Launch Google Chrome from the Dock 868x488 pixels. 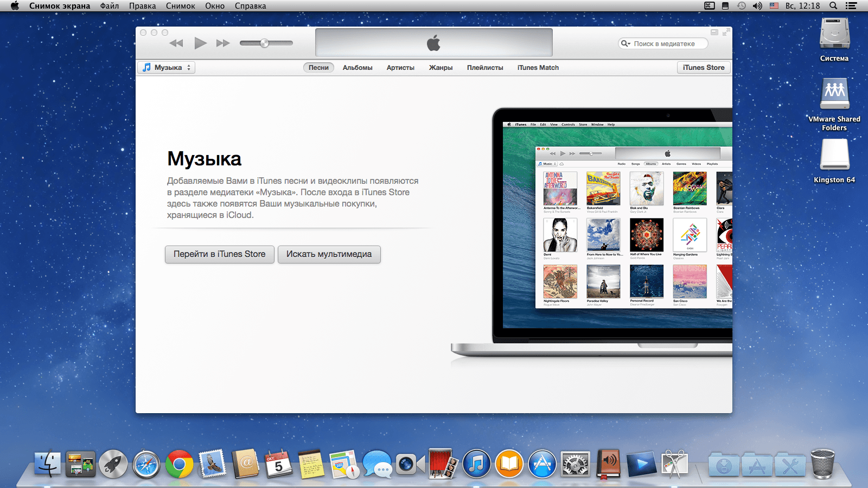tap(180, 465)
